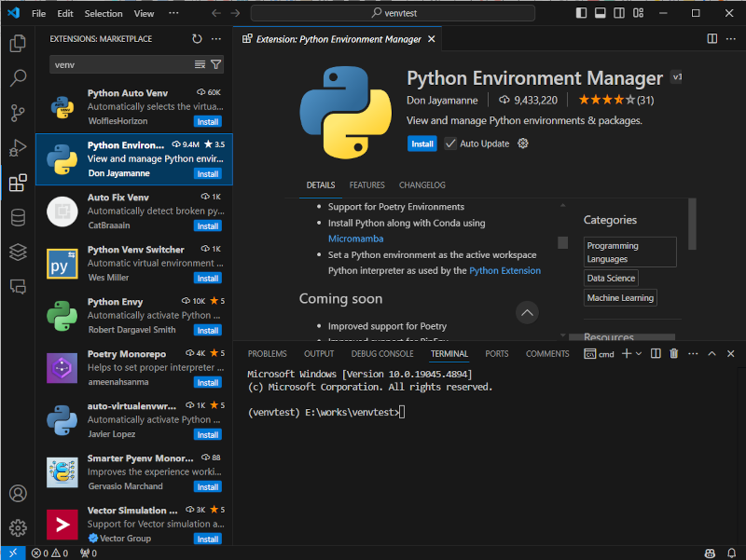Open the Selection menu
Viewport: 746px width, 560px height.
(x=104, y=13)
